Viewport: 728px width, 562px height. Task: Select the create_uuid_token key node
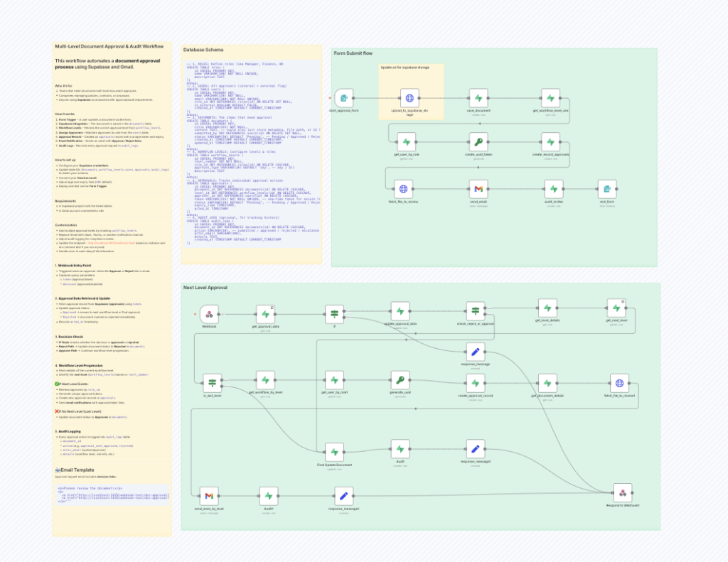478,141
